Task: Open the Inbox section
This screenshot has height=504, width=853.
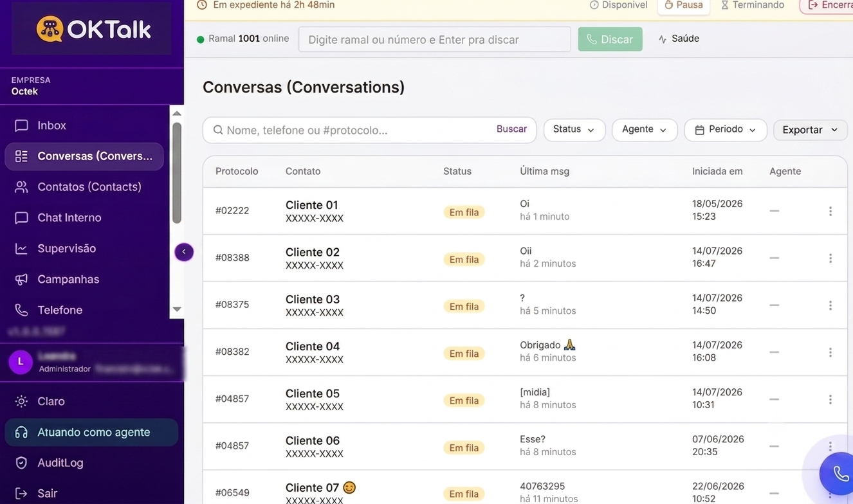Action: pos(84,125)
